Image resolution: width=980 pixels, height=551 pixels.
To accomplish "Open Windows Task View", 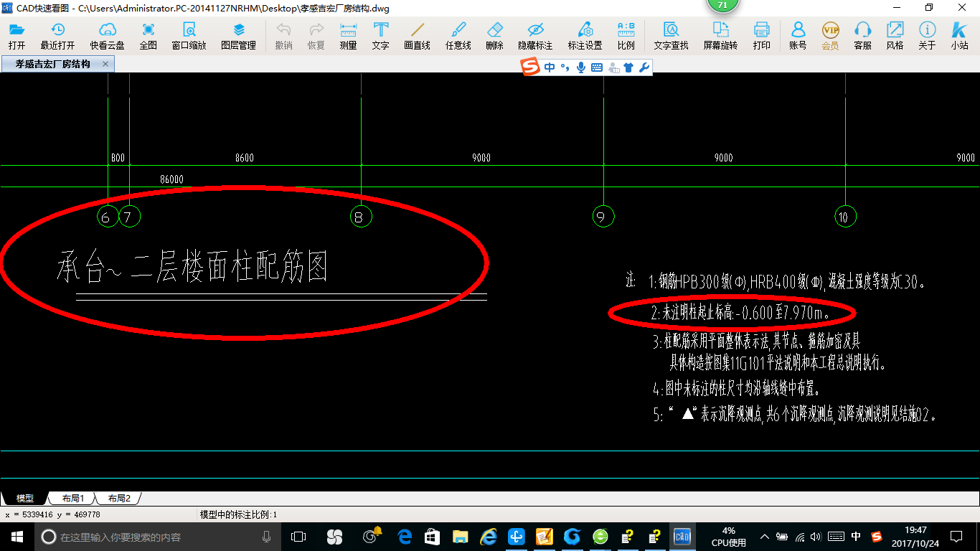I will tap(298, 536).
